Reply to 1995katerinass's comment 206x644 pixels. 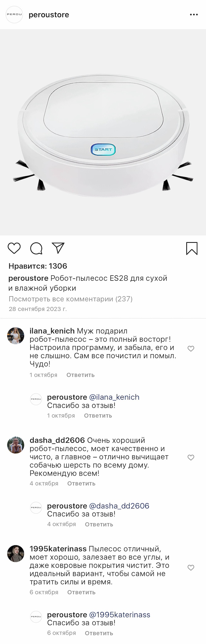pos(81,592)
